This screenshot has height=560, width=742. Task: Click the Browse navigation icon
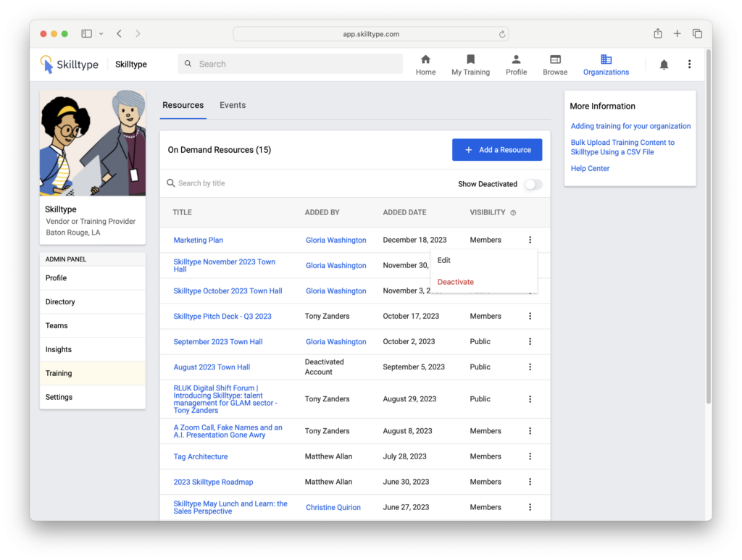(555, 59)
